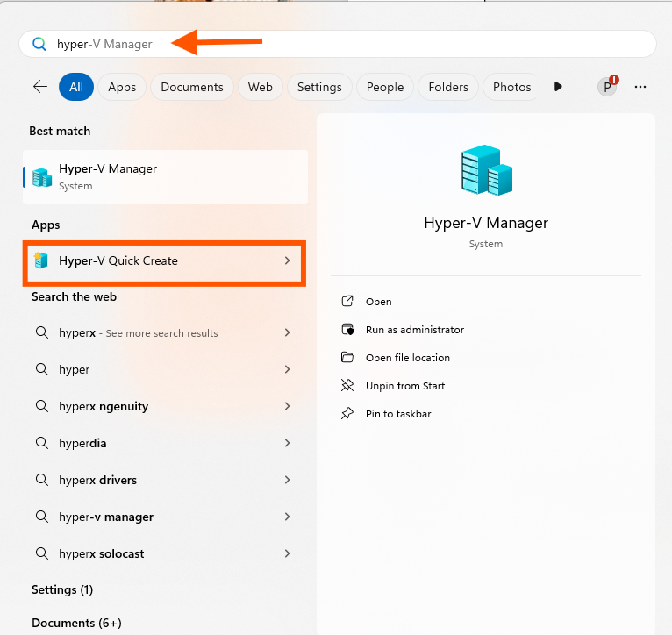Screen dimensions: 672x635
Task: Click magnifier icon beside hyperx suggestion
Action: 41,332
